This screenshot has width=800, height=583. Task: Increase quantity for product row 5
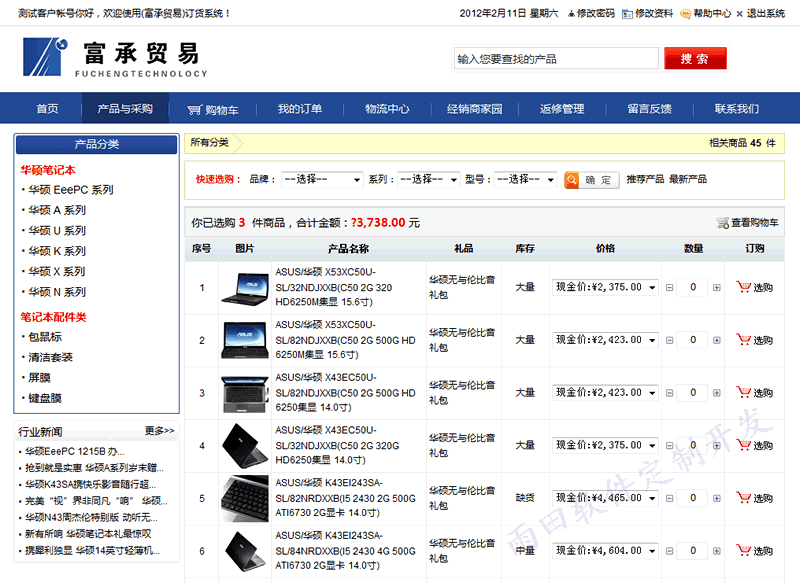point(716,498)
